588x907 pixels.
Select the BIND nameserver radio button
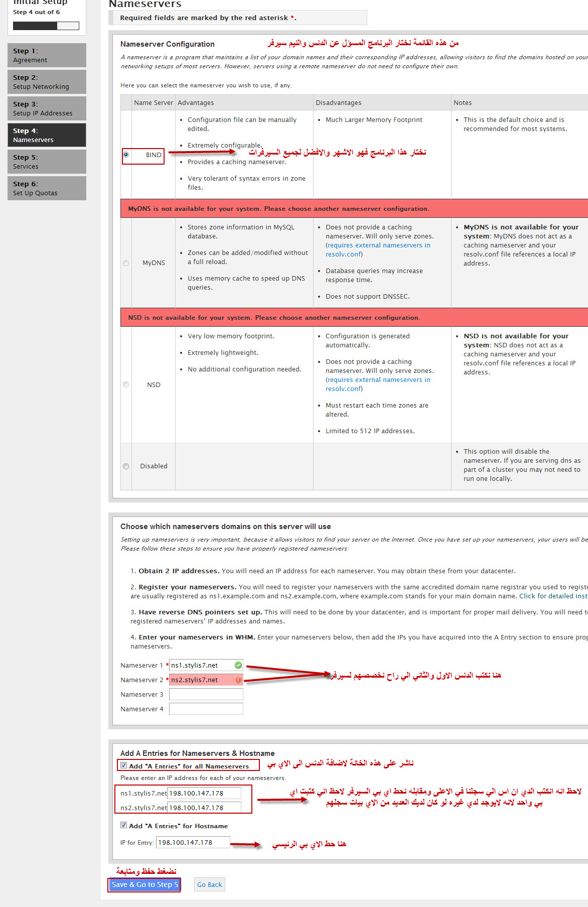click(126, 155)
